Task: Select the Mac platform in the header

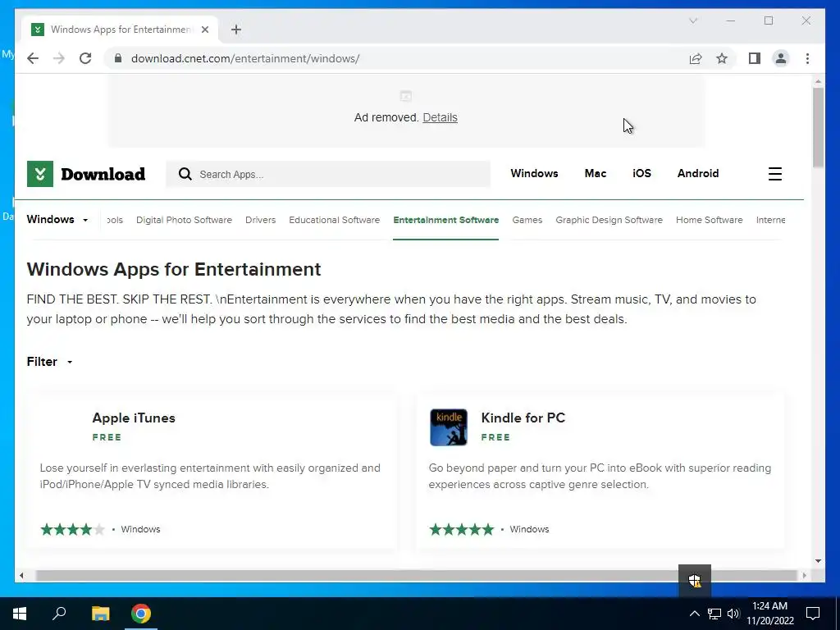Action: tap(596, 173)
